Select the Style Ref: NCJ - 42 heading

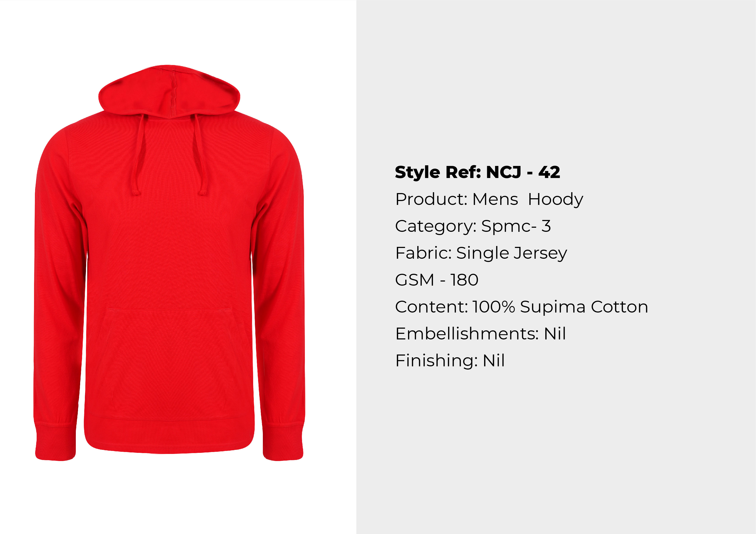[477, 172]
